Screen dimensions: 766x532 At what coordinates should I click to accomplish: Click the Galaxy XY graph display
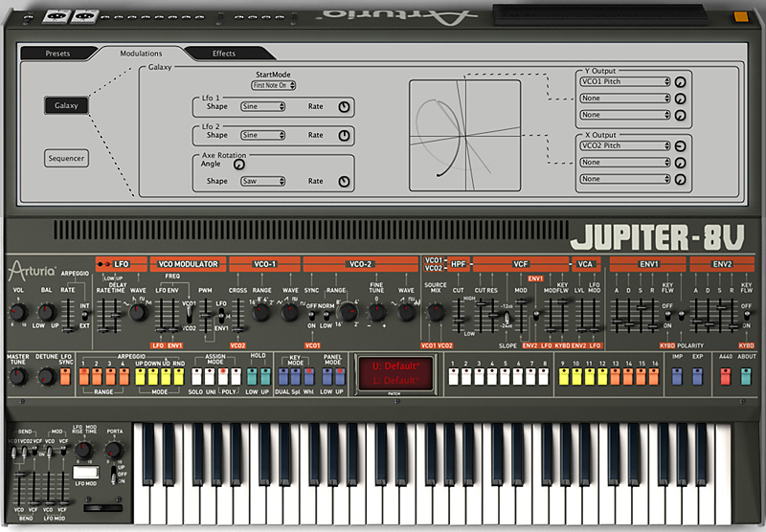coord(464,136)
